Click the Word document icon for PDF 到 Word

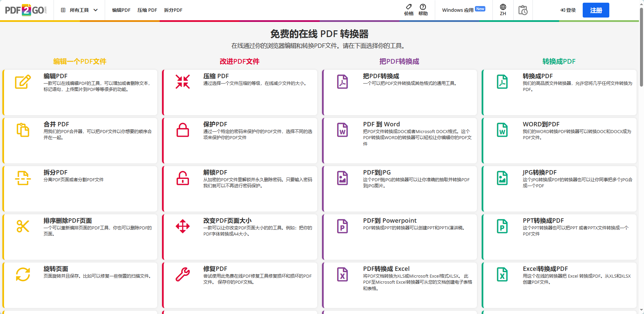coord(342,130)
